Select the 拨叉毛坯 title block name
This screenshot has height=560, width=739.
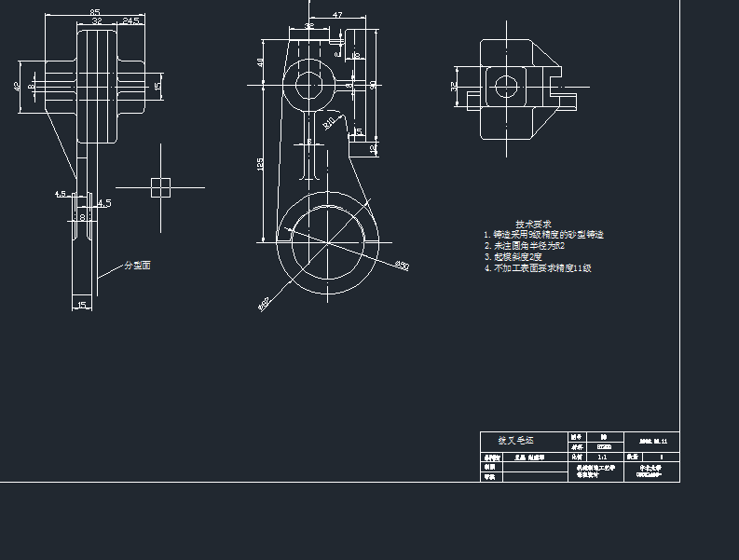coord(516,441)
